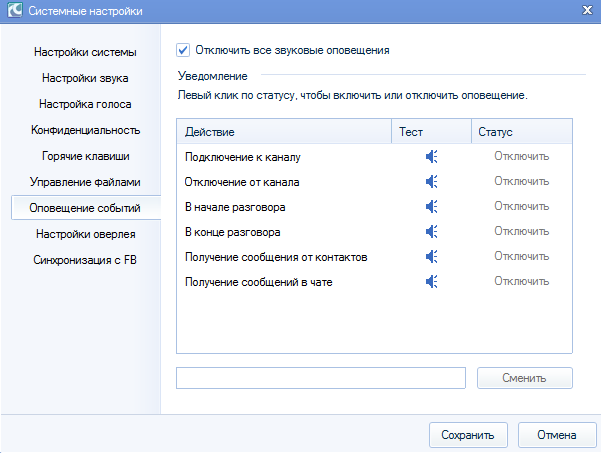Screen dimensions: 601x453
Task: Toggle status for Получение сообщений в чате
Action: [x=521, y=281]
